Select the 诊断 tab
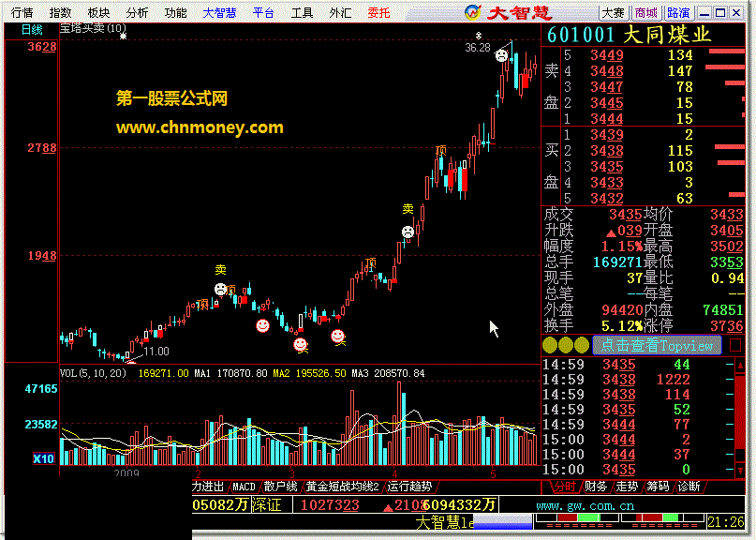This screenshot has height=540, width=756. point(689,487)
